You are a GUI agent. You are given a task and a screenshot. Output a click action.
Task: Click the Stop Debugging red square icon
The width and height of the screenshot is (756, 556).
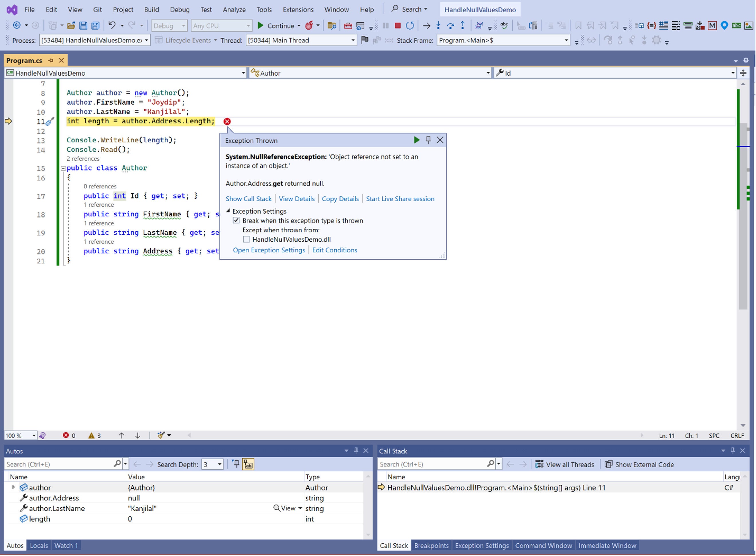(397, 26)
